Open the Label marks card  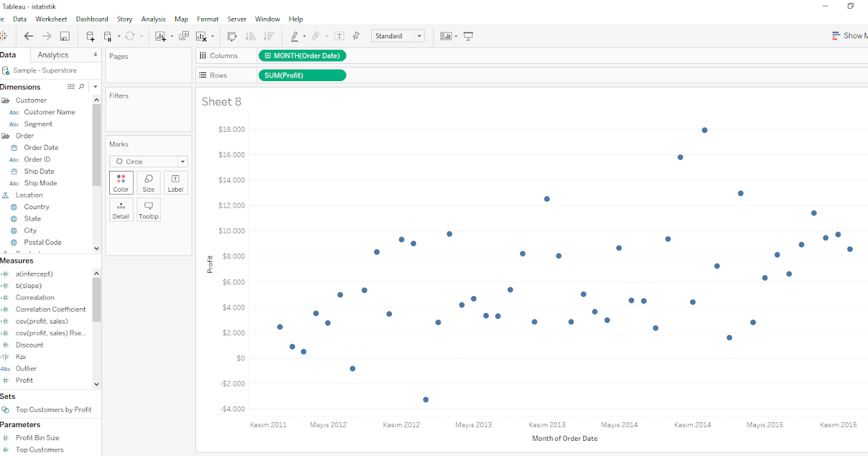tap(176, 182)
